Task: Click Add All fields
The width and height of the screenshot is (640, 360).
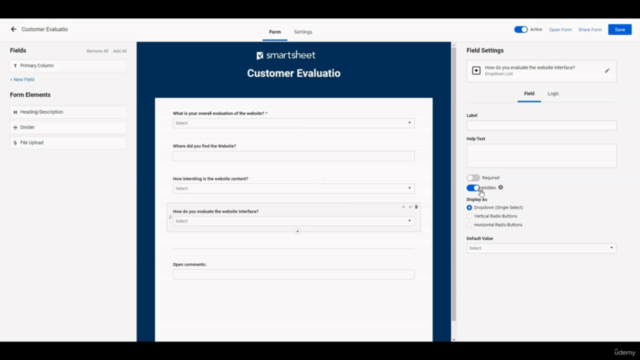Action: click(120, 51)
